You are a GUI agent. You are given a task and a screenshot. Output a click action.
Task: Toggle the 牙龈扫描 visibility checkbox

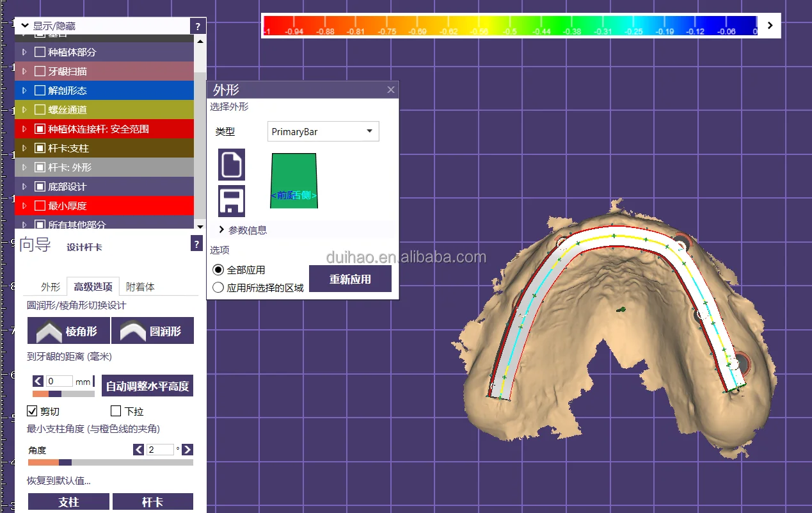40,71
